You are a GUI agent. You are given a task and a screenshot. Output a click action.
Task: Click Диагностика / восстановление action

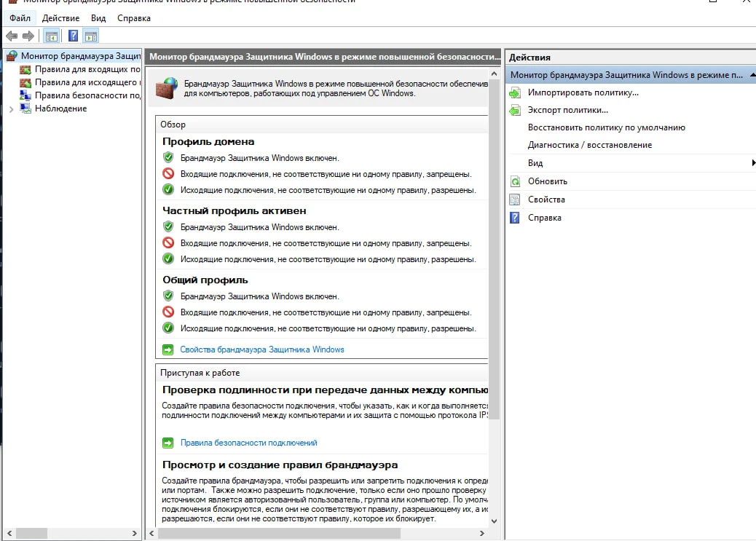click(590, 145)
